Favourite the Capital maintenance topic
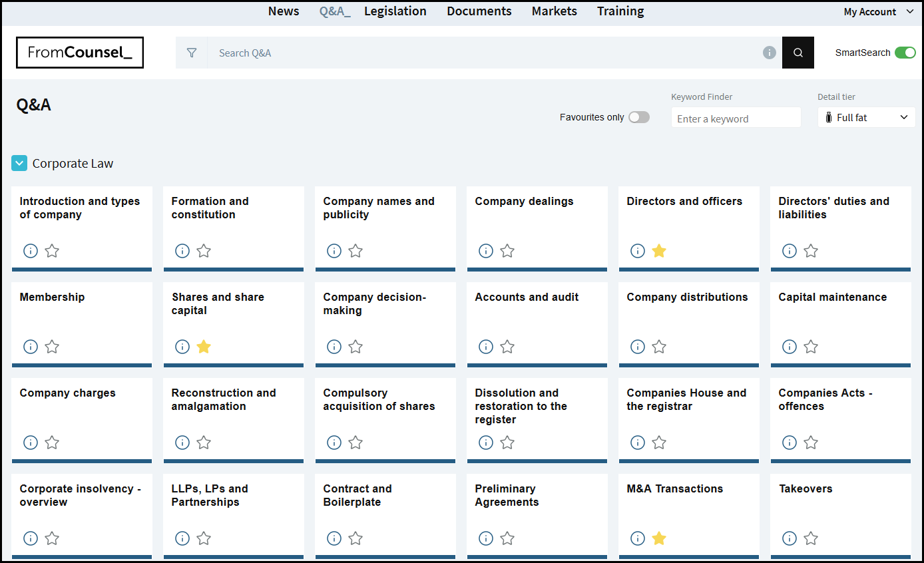924x563 pixels. (811, 347)
